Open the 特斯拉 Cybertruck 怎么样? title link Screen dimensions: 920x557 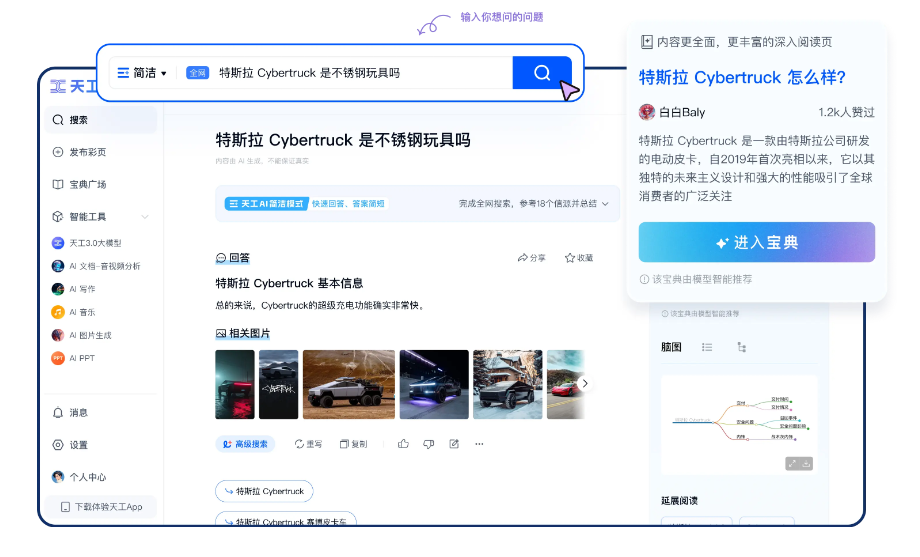(x=742, y=77)
